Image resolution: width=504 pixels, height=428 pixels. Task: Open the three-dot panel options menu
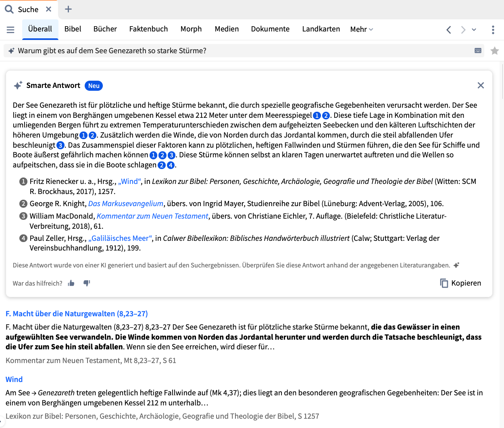pyautogui.click(x=493, y=30)
